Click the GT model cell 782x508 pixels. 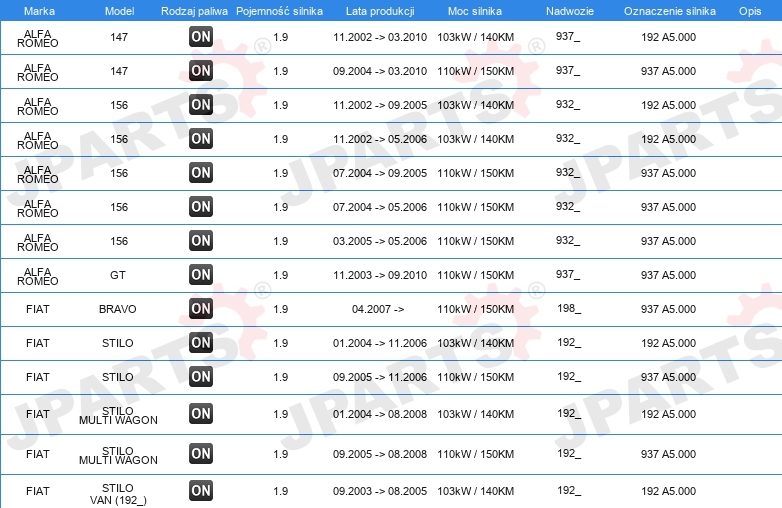tap(118, 275)
